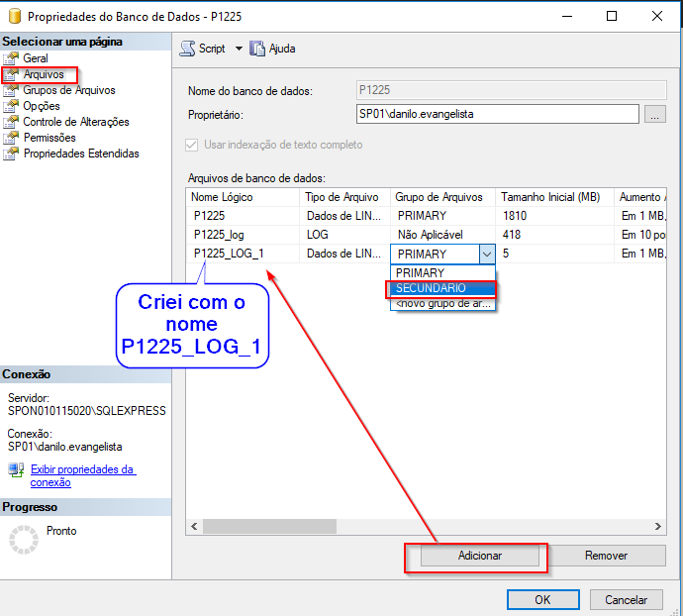Click the Pronto progress spinner icon

[24, 540]
